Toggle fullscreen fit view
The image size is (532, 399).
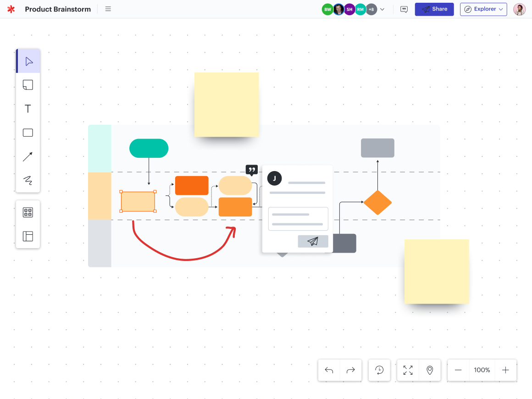tap(408, 370)
